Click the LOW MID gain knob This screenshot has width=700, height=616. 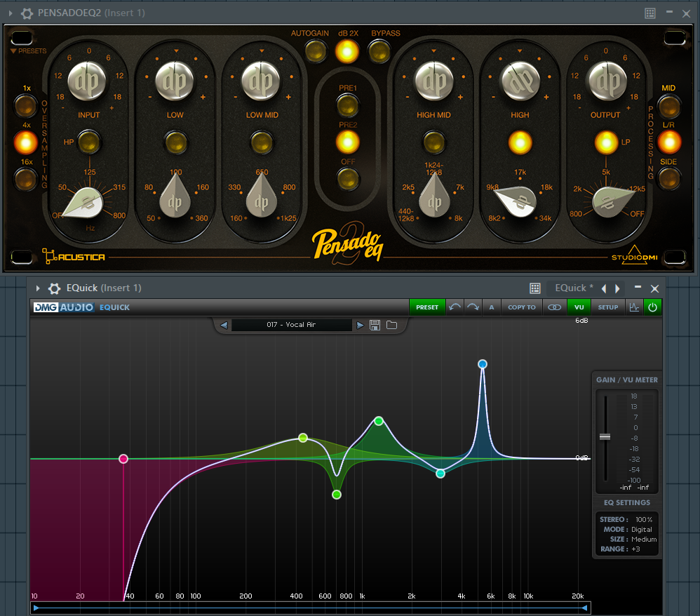261,81
